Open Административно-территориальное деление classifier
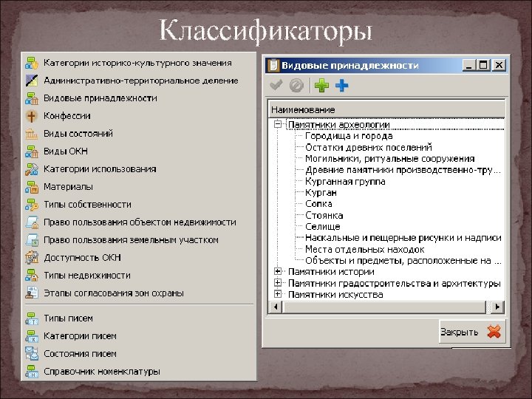 tap(141, 81)
